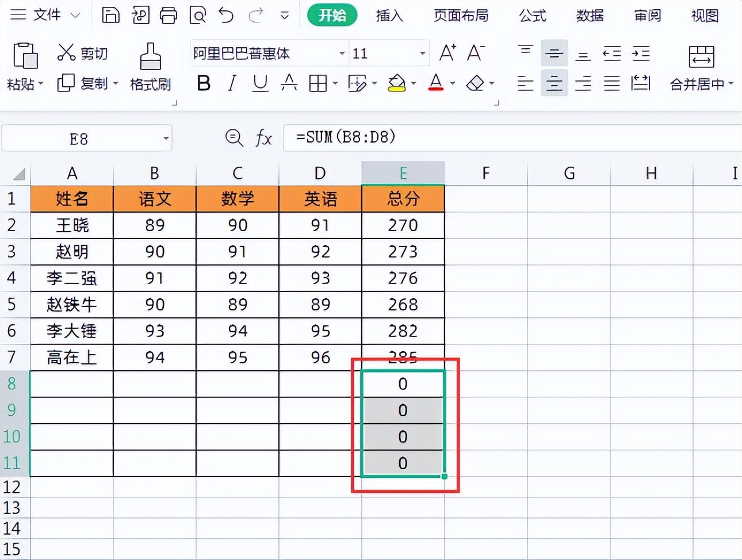Open the border style dropdown arrow
The width and height of the screenshot is (742, 560).
[335, 83]
